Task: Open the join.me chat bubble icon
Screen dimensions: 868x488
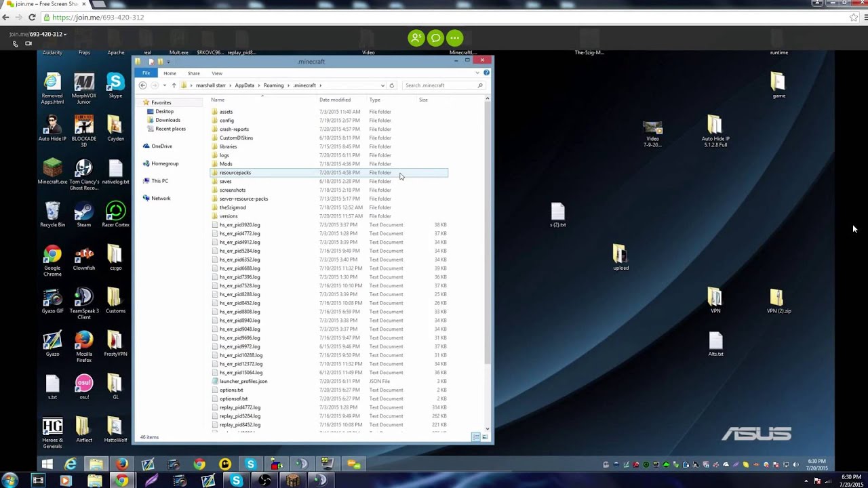Action: tap(435, 38)
